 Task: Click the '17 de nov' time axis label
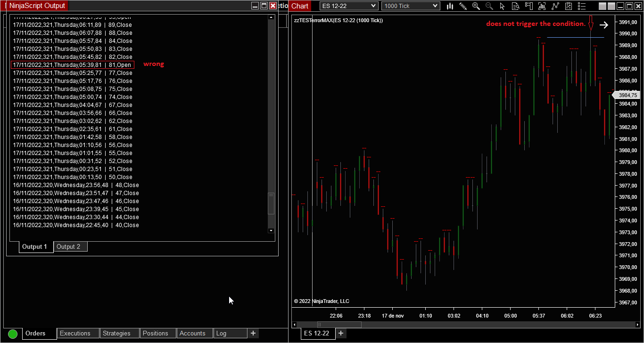[x=393, y=316]
